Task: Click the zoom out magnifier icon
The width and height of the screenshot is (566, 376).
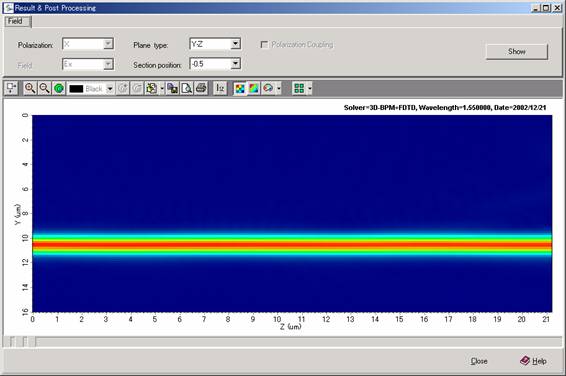Action: (x=44, y=88)
